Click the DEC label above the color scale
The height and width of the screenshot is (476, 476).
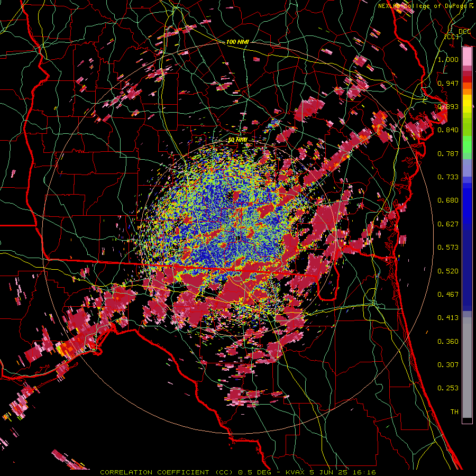(464, 32)
